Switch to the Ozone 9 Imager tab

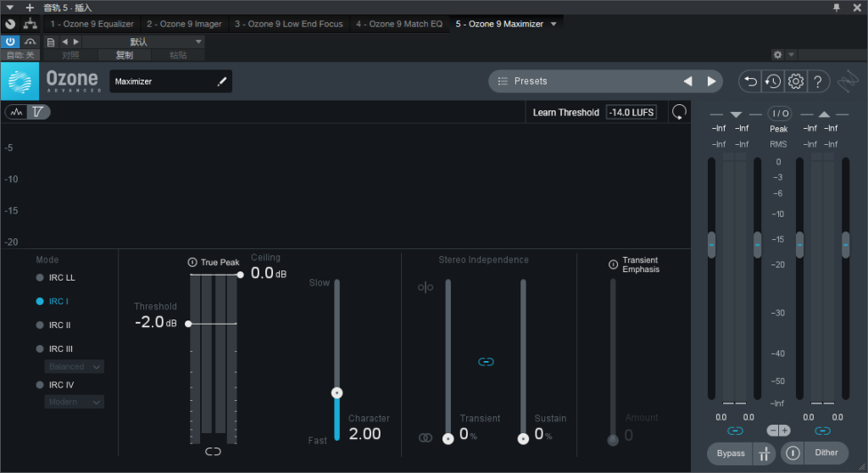pos(184,24)
